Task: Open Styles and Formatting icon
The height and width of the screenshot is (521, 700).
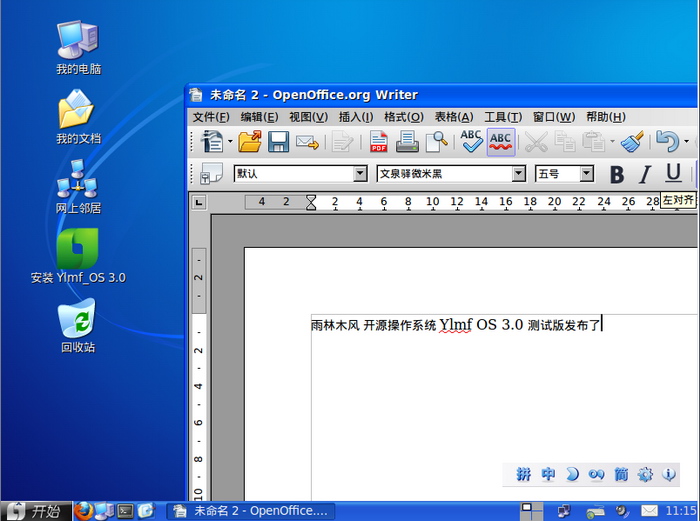Action: [211, 173]
